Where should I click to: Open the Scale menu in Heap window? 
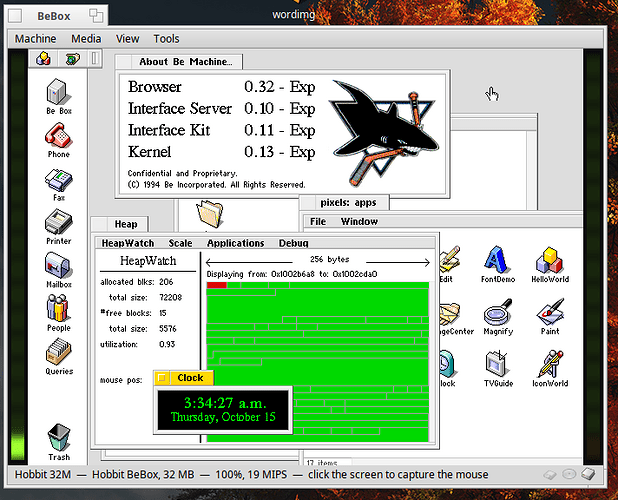pyautogui.click(x=180, y=243)
